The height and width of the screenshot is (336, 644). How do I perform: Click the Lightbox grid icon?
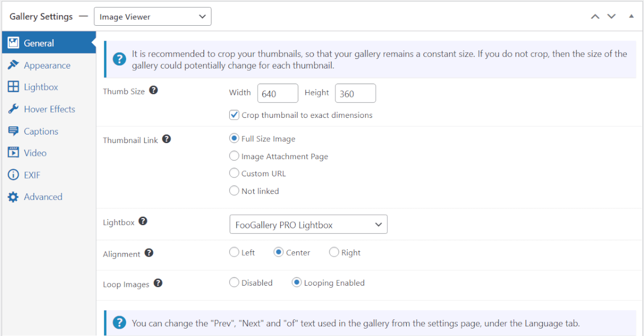tap(13, 87)
